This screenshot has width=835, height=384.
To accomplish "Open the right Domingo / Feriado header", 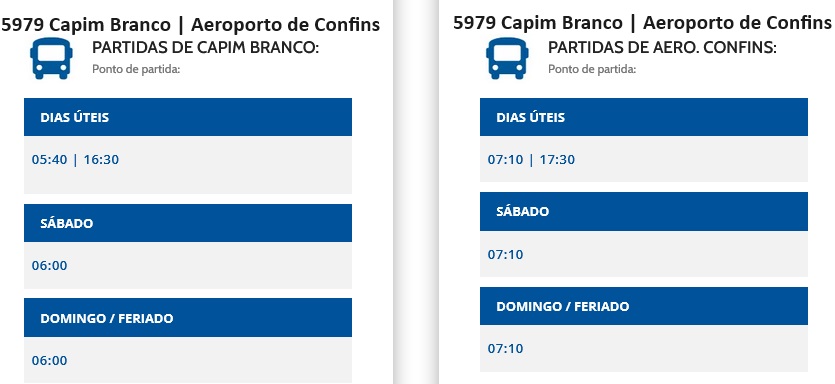I will tap(644, 306).
